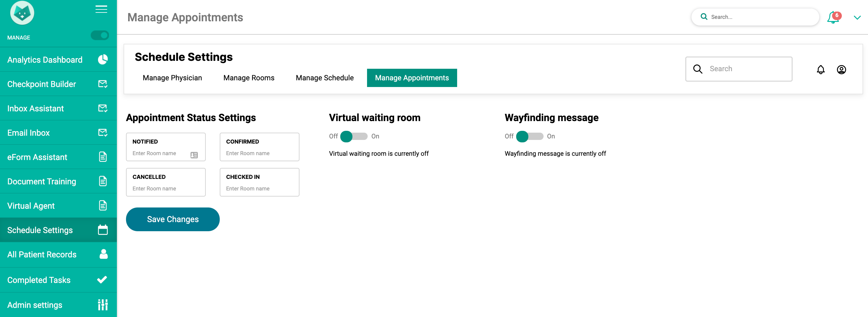Viewport: 868px width, 317px height.
Task: Click the MANAGE label in sidebar
Action: pos(19,38)
